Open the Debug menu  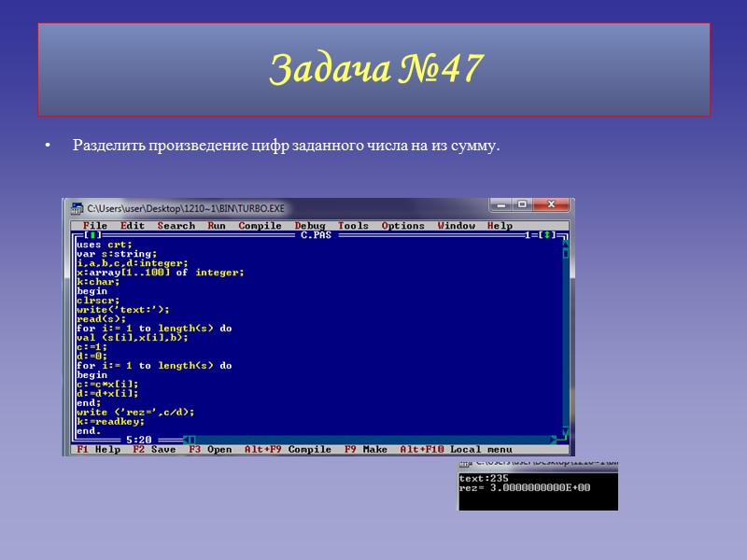[x=310, y=226]
